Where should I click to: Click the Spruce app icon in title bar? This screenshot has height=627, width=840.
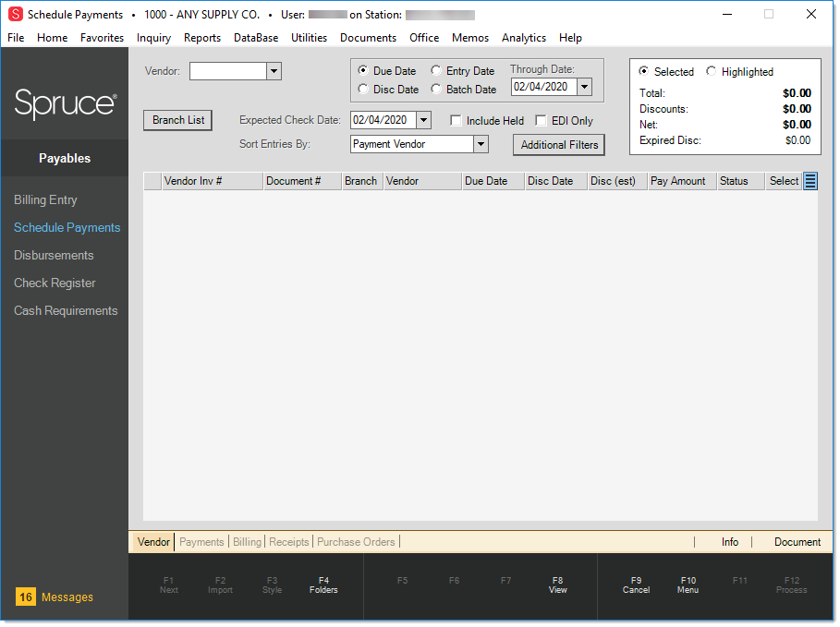point(16,15)
